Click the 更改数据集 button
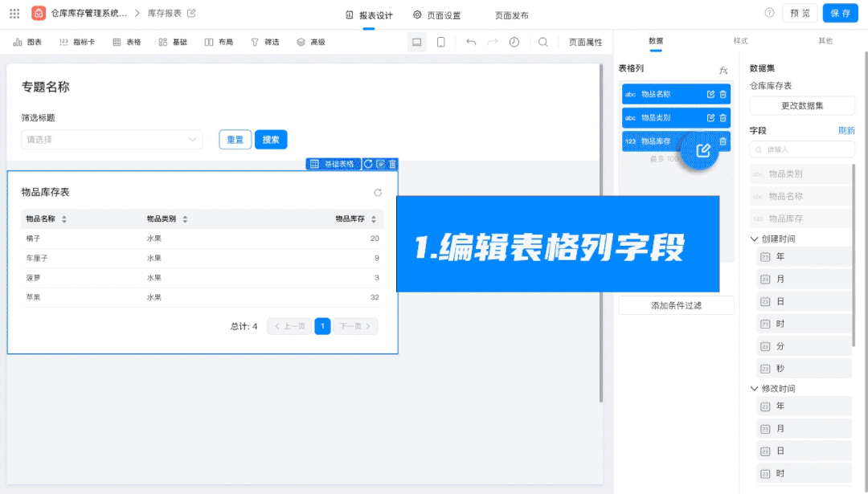Image resolution: width=868 pixels, height=494 pixels. click(802, 105)
